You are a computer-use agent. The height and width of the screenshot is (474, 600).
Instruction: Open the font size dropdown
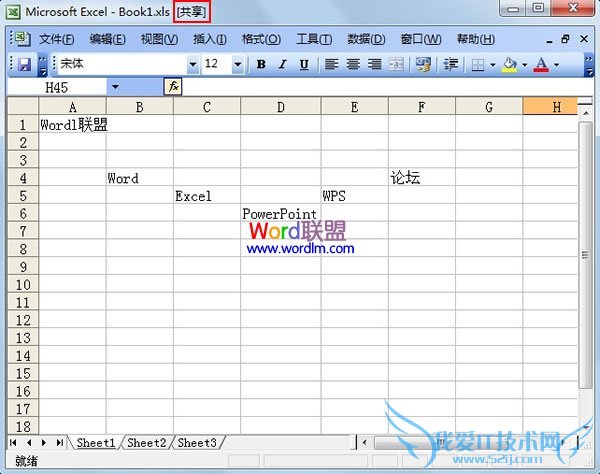point(238,64)
